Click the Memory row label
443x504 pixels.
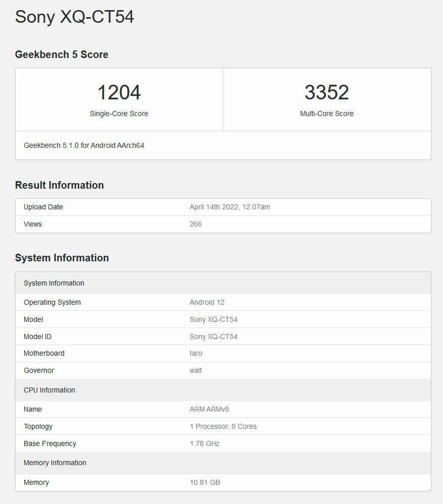pyautogui.click(x=36, y=482)
